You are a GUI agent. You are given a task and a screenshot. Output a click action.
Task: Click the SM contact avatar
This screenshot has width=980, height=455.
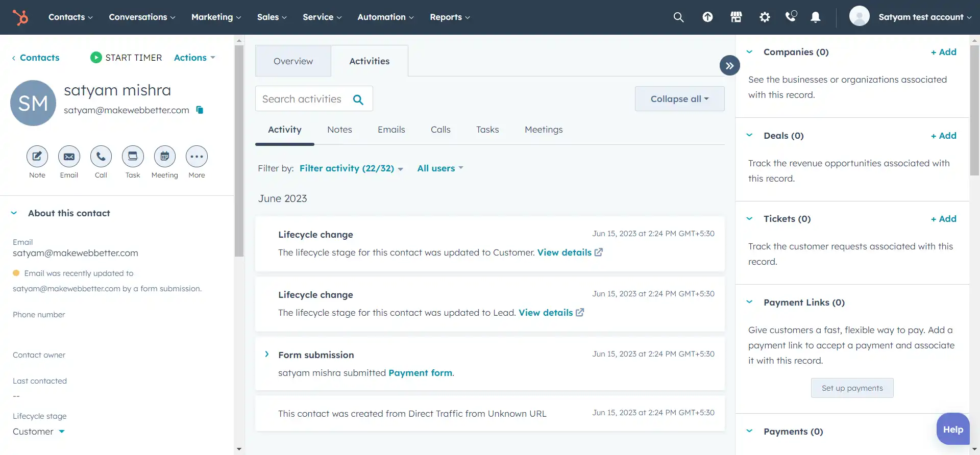tap(33, 103)
